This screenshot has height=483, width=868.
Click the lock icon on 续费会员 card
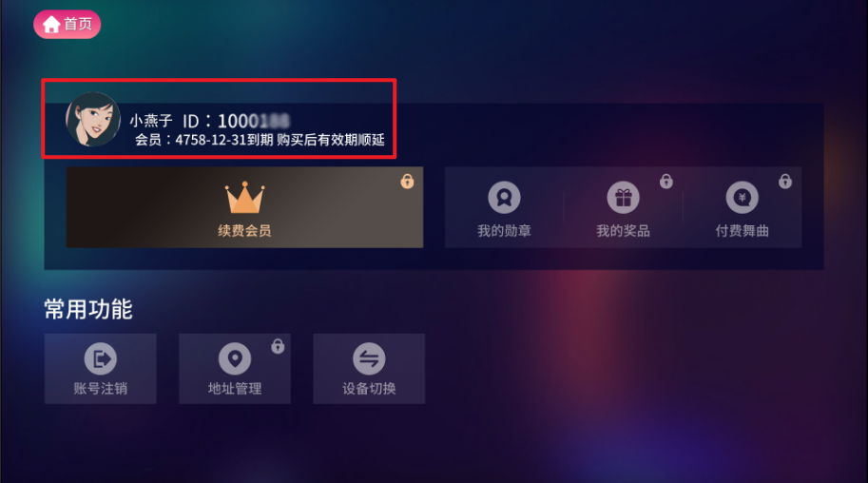(408, 181)
